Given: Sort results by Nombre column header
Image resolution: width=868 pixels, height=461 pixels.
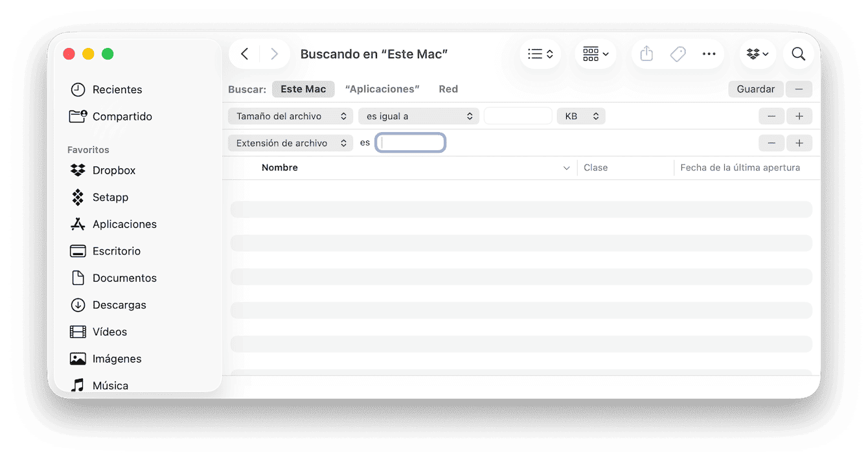Looking at the screenshot, I should (280, 168).
